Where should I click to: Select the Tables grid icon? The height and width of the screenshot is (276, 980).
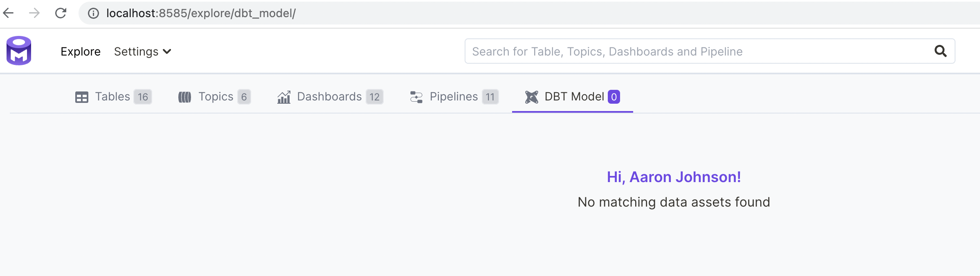point(82,97)
